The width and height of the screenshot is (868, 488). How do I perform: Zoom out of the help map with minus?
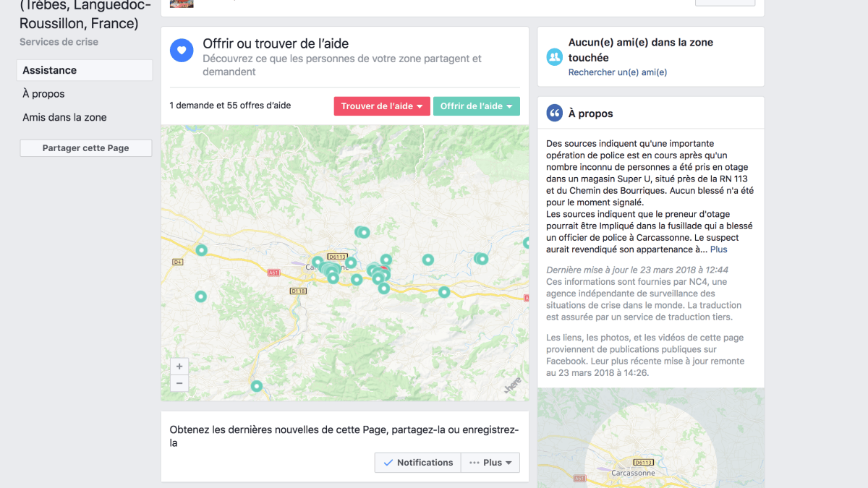179,383
